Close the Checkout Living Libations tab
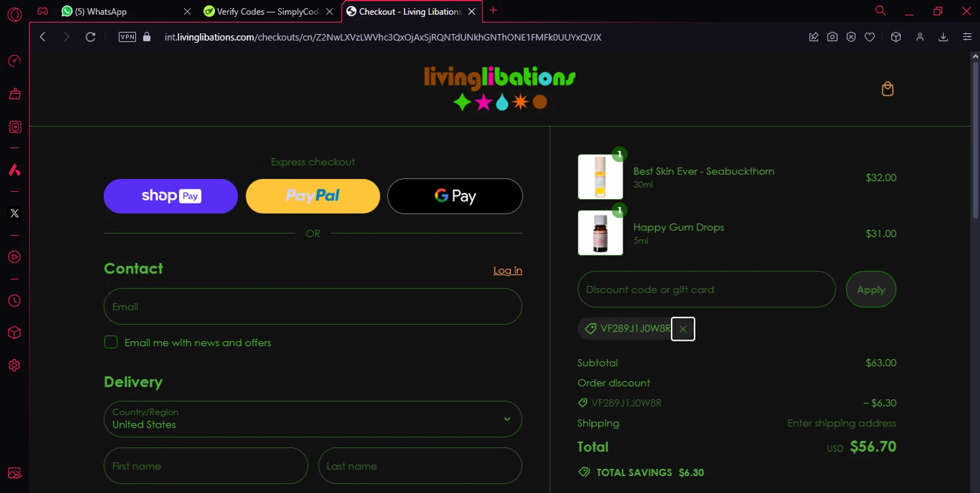The image size is (980, 493). (472, 12)
